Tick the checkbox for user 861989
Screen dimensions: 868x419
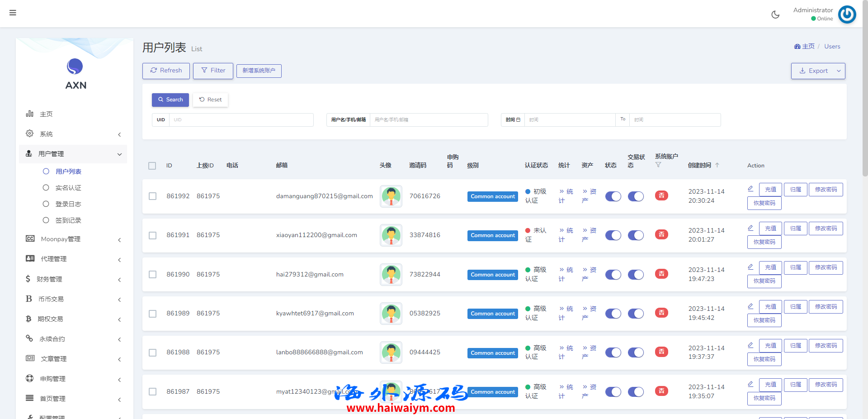(153, 314)
